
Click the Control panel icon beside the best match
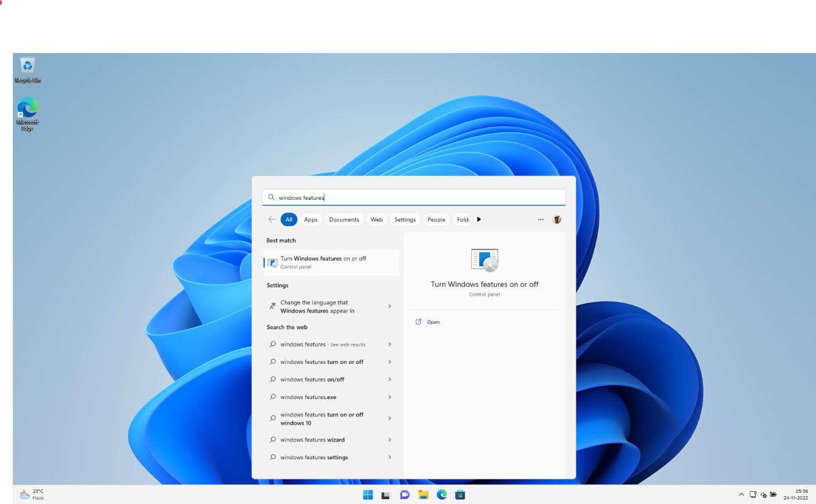(273, 262)
